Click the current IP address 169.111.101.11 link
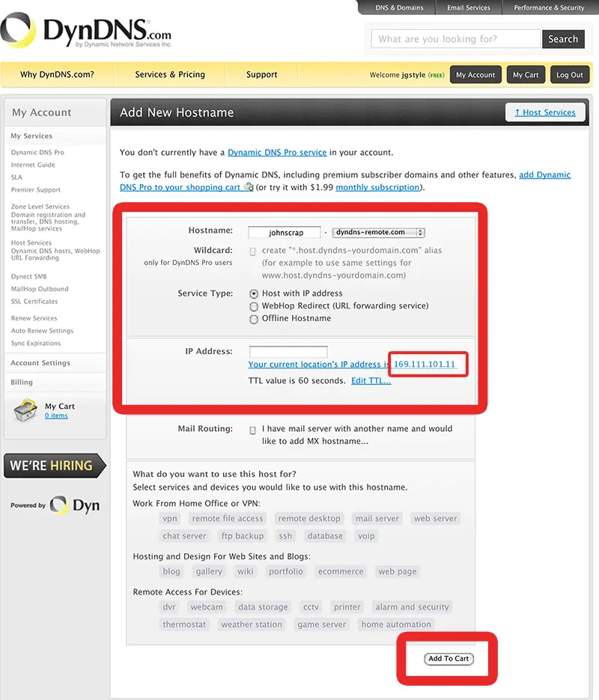599x700 pixels. [x=424, y=365]
